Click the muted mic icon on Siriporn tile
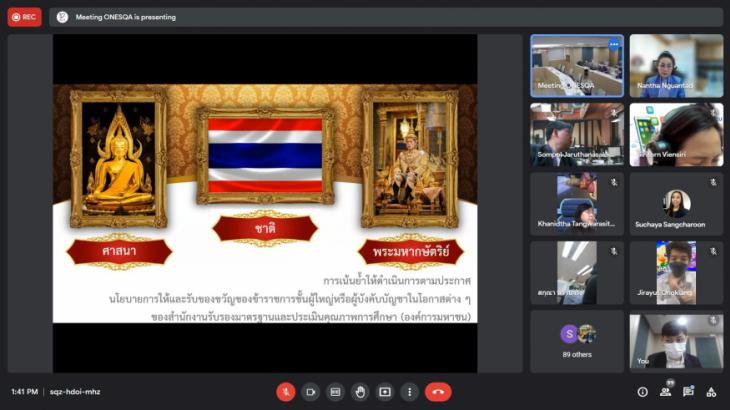Screen dimensions: 730x410 coord(713,113)
